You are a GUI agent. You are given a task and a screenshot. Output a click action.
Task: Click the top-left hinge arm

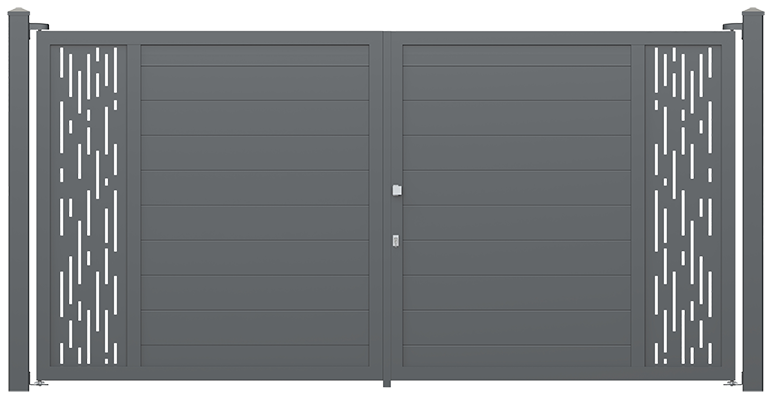39,25
